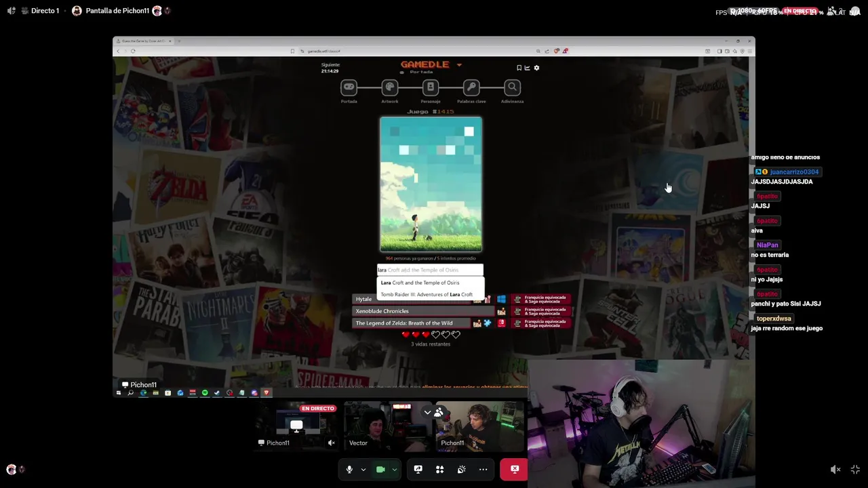
Task: Open the activities button
Action: click(439, 469)
